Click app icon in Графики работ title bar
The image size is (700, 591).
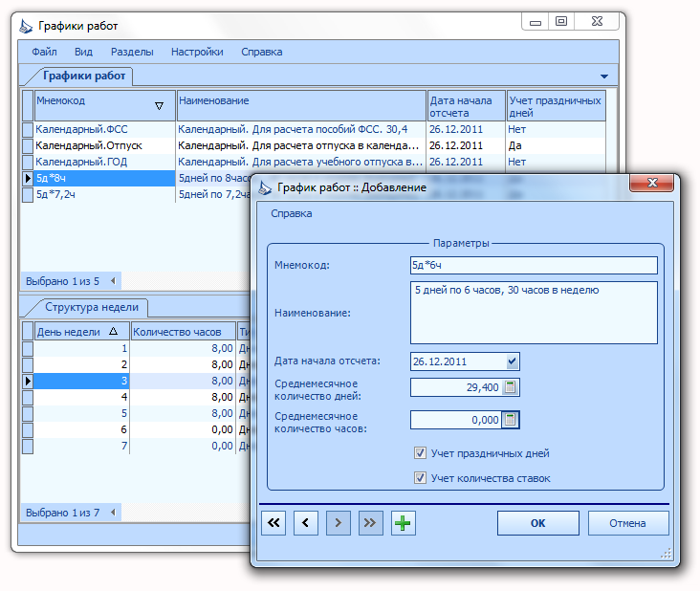pos(26,27)
